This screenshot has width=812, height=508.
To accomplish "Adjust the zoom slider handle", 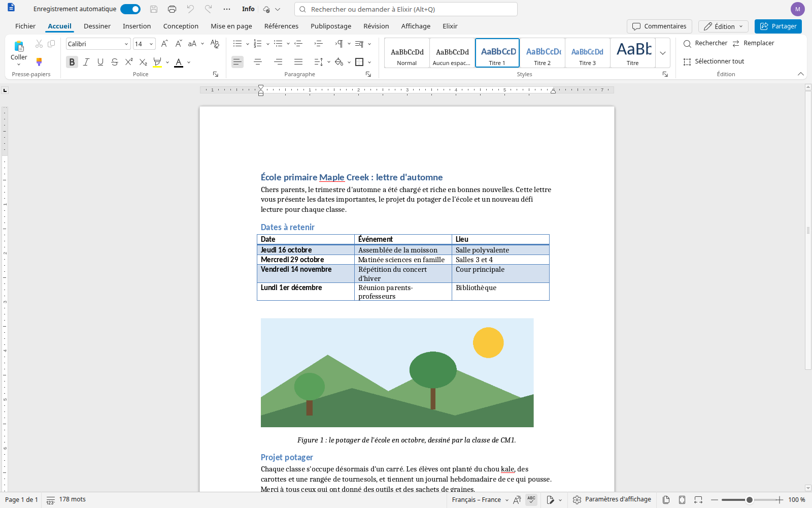I will pos(750,500).
